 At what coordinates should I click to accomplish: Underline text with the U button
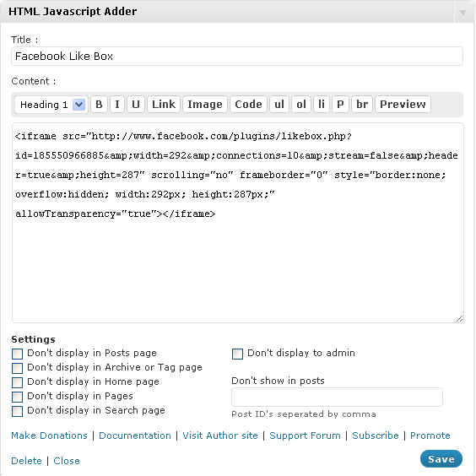pos(136,105)
